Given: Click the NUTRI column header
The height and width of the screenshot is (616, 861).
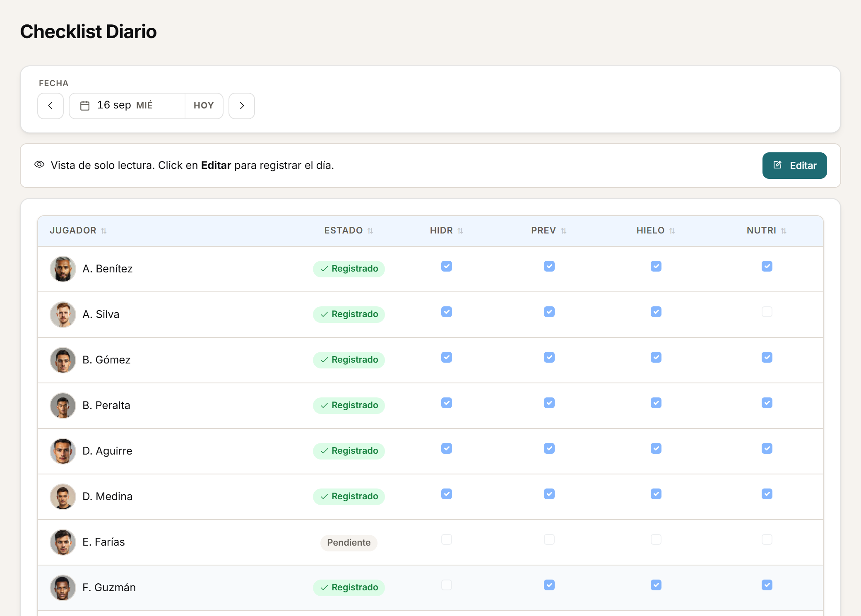Looking at the screenshot, I should [762, 231].
